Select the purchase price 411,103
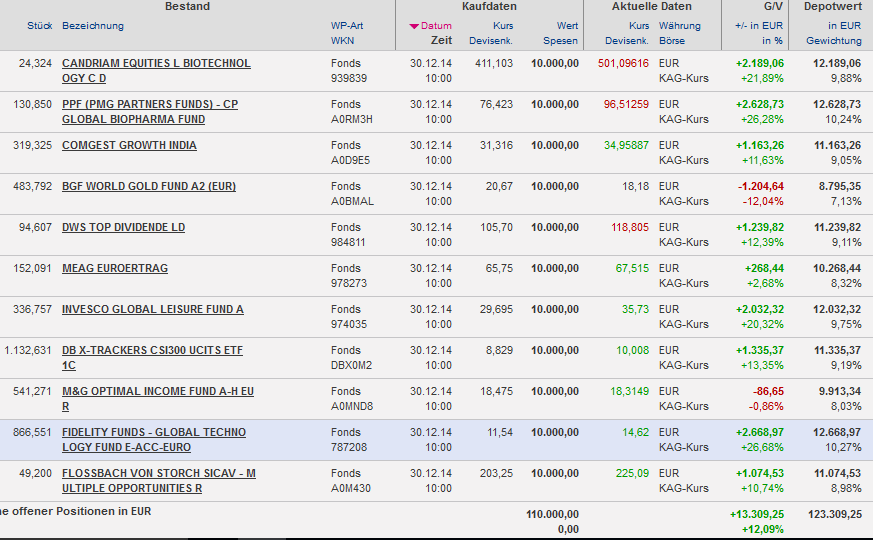This screenshot has height=540, width=873. pyautogui.click(x=494, y=63)
